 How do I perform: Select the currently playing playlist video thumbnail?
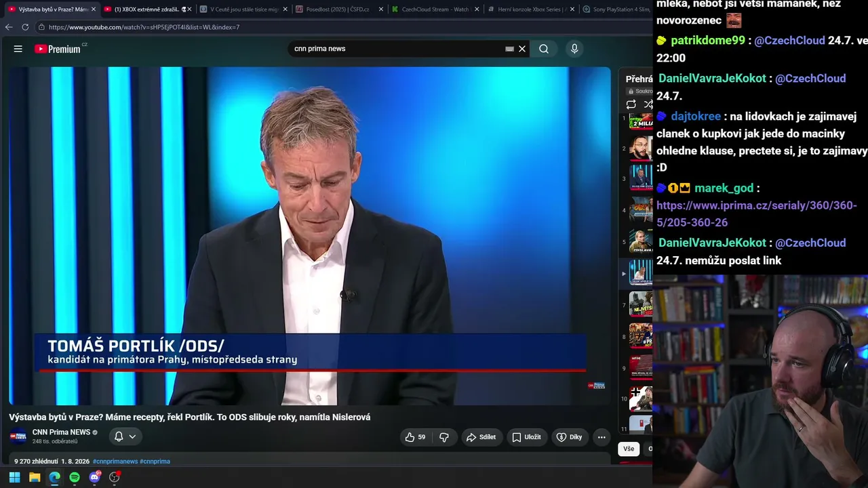click(x=641, y=273)
